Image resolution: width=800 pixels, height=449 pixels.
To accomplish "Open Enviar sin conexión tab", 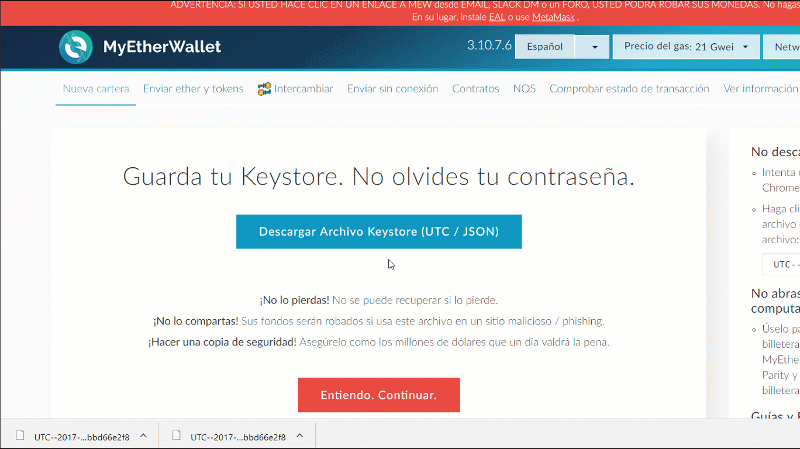I will 392,89.
